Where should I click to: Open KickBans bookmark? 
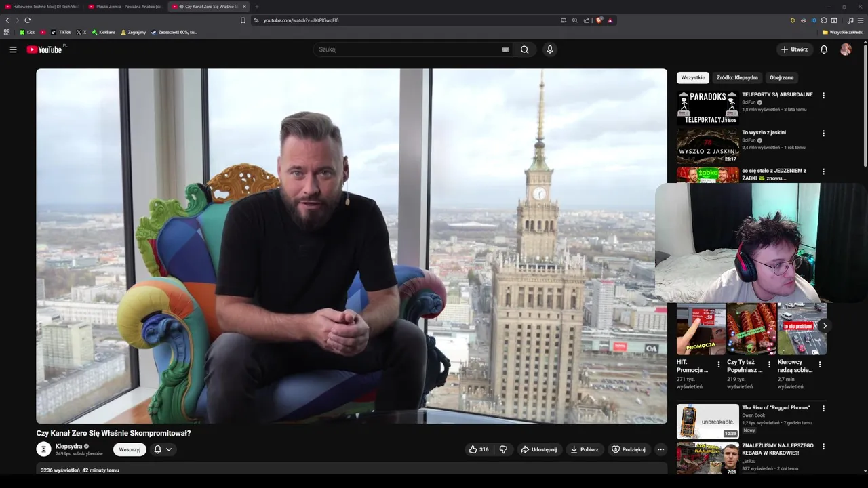(x=104, y=32)
